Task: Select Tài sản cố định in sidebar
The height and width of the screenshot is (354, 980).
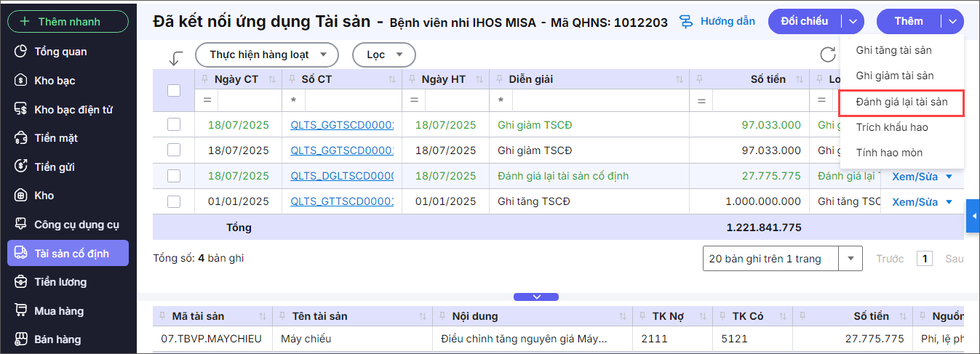Action: [x=68, y=253]
